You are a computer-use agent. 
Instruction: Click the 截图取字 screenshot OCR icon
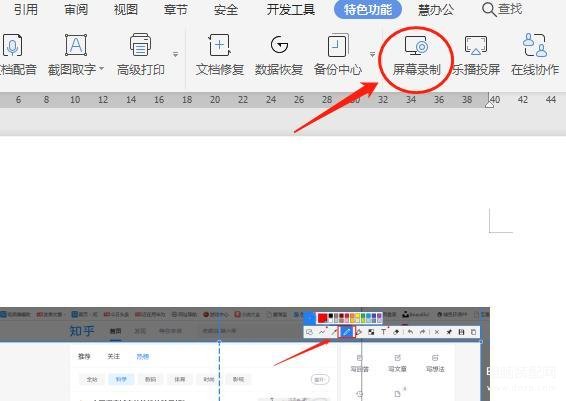pyautogui.click(x=76, y=45)
